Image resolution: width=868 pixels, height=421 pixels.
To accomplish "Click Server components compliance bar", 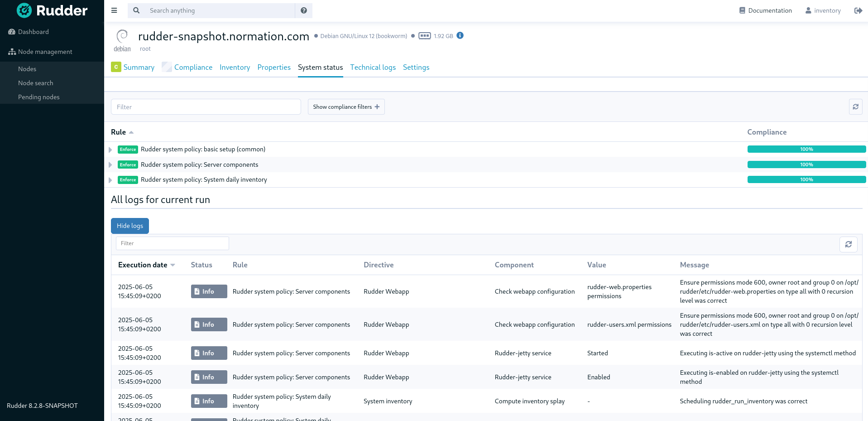I will coord(806,165).
